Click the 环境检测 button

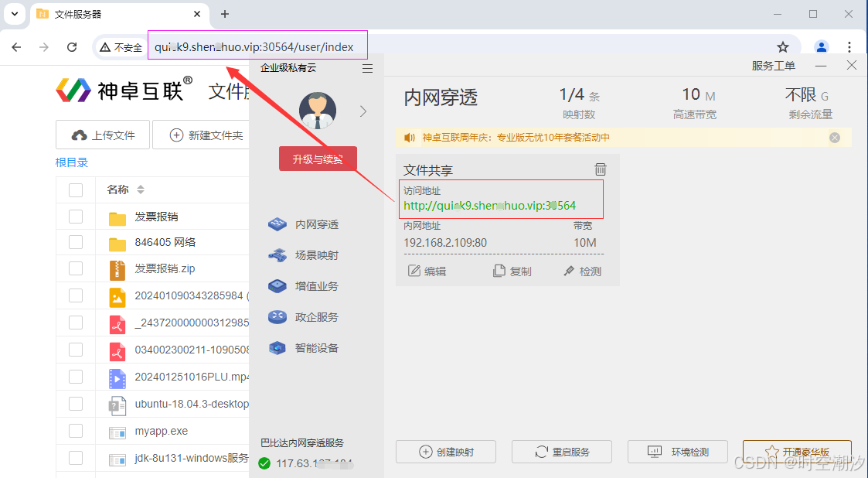click(678, 452)
